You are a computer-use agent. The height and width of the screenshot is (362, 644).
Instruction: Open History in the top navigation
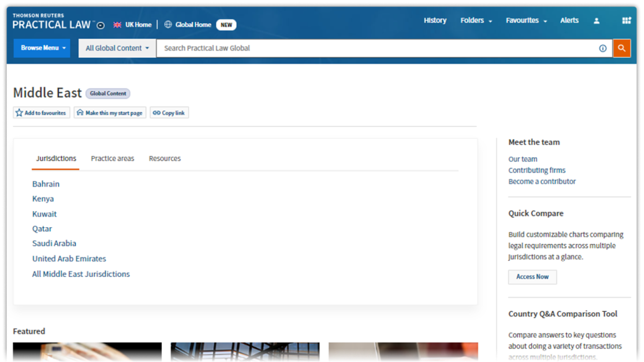pyautogui.click(x=435, y=21)
